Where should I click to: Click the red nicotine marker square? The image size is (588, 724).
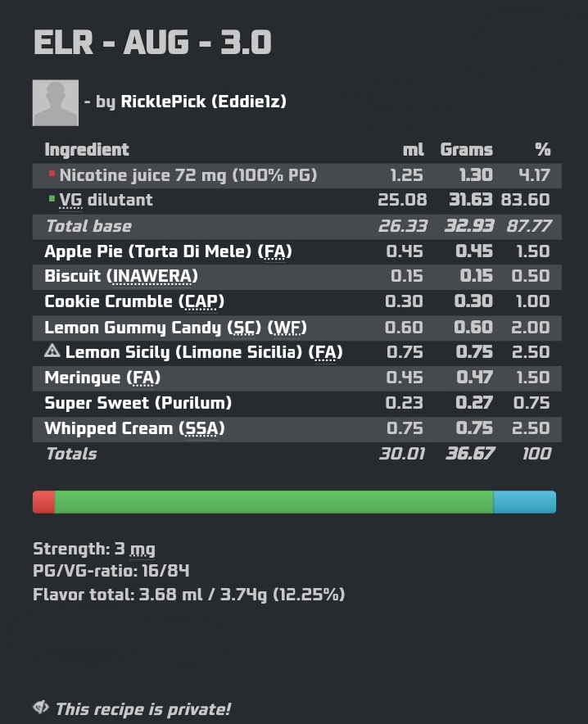click(x=52, y=174)
